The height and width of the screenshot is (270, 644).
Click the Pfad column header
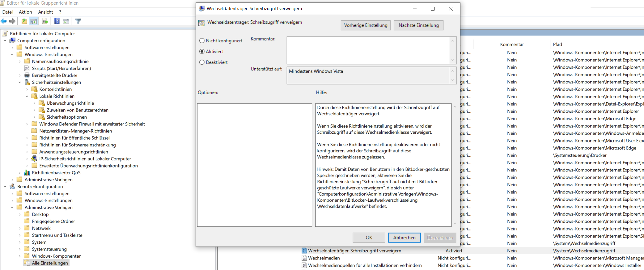(557, 44)
